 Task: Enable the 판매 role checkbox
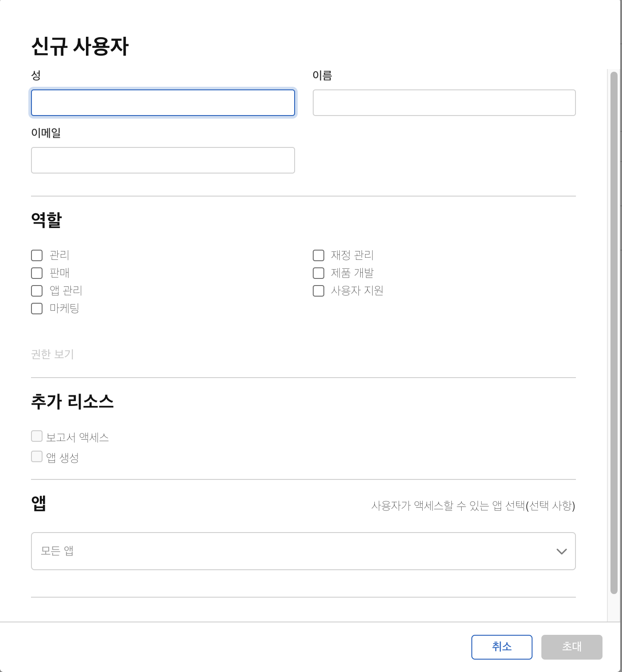[x=37, y=273]
